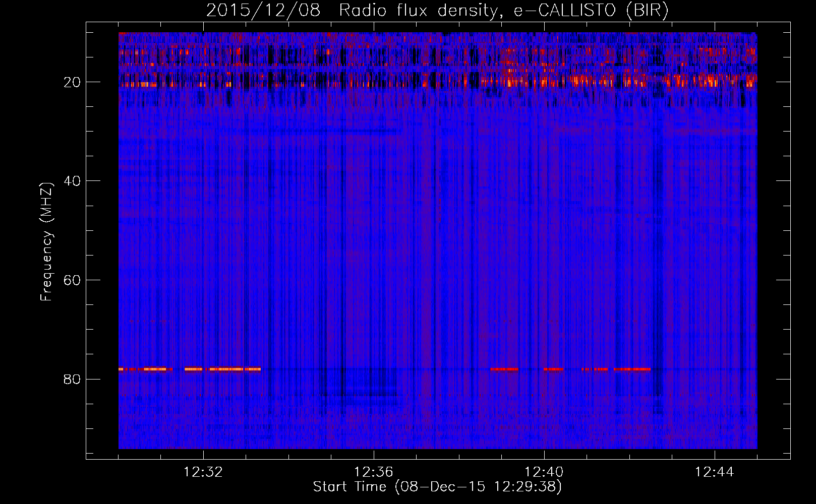Click the red 78 MHz segment just before 12:40
Viewport: 816px width, 504px height.
pyautogui.click(x=504, y=369)
